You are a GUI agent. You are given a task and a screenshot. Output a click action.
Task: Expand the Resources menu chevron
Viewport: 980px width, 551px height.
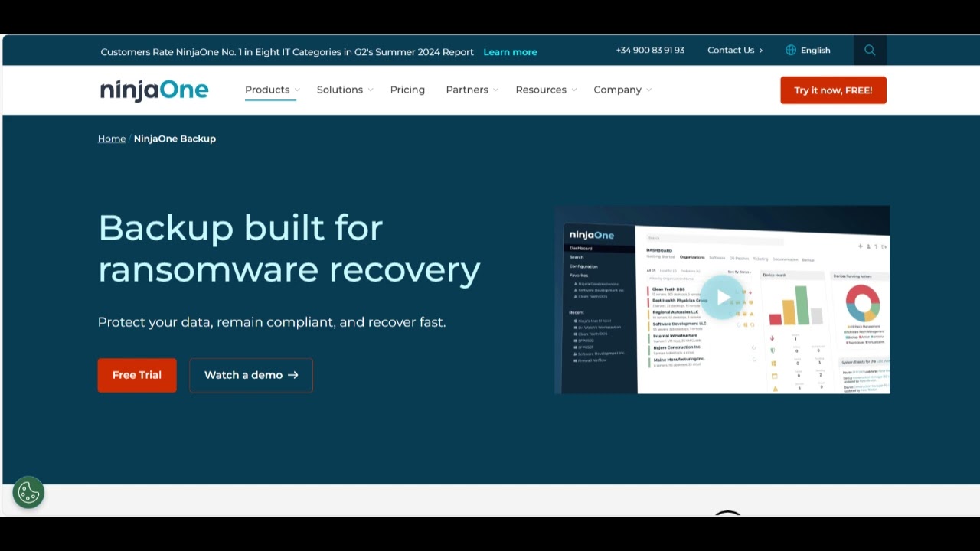574,90
